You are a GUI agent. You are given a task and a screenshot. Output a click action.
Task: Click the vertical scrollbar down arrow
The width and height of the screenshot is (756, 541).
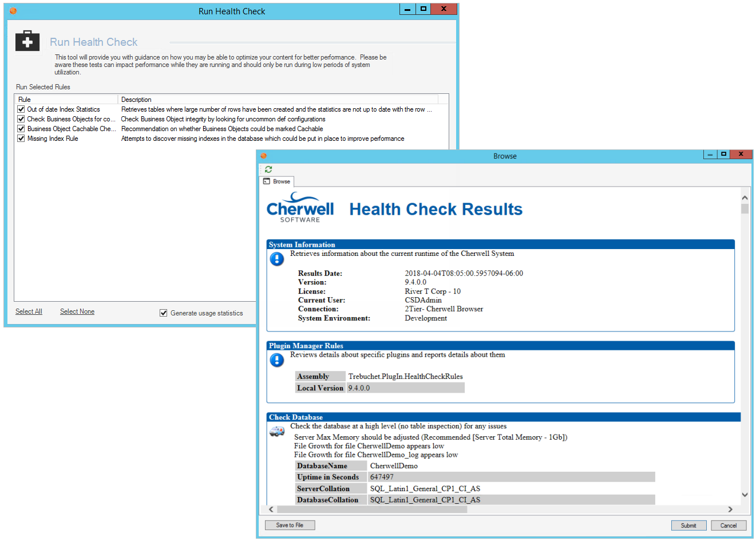click(745, 495)
